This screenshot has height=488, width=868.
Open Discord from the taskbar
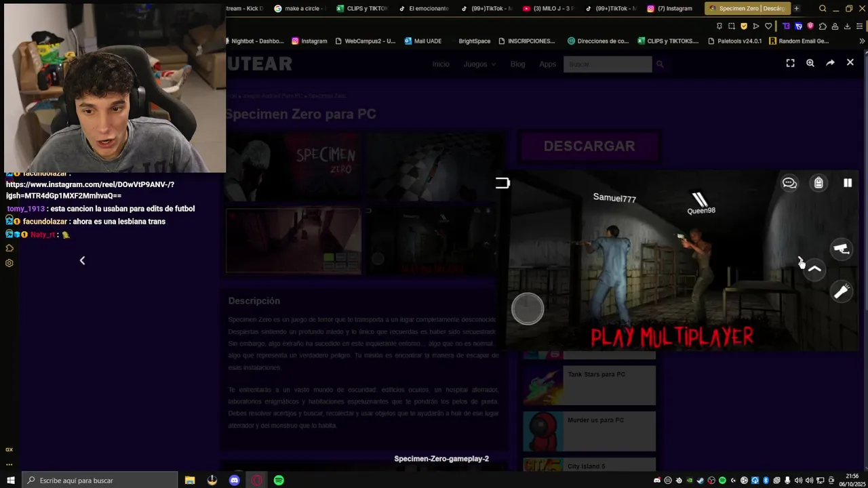(x=235, y=480)
